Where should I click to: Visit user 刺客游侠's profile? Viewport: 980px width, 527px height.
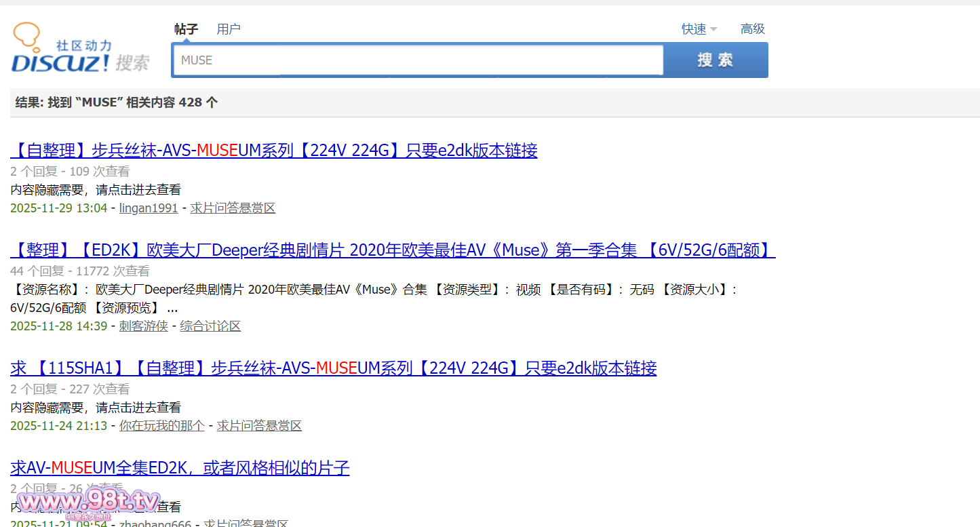pos(143,326)
